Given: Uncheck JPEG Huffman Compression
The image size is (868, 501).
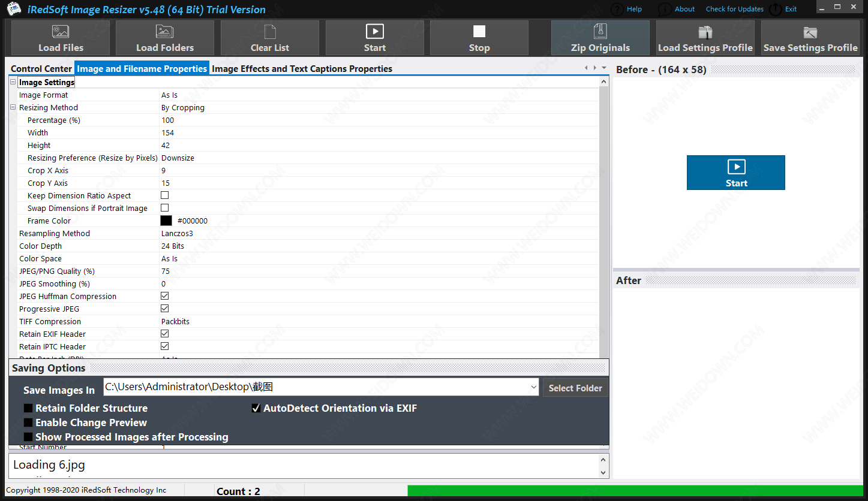Looking at the screenshot, I should click(165, 296).
